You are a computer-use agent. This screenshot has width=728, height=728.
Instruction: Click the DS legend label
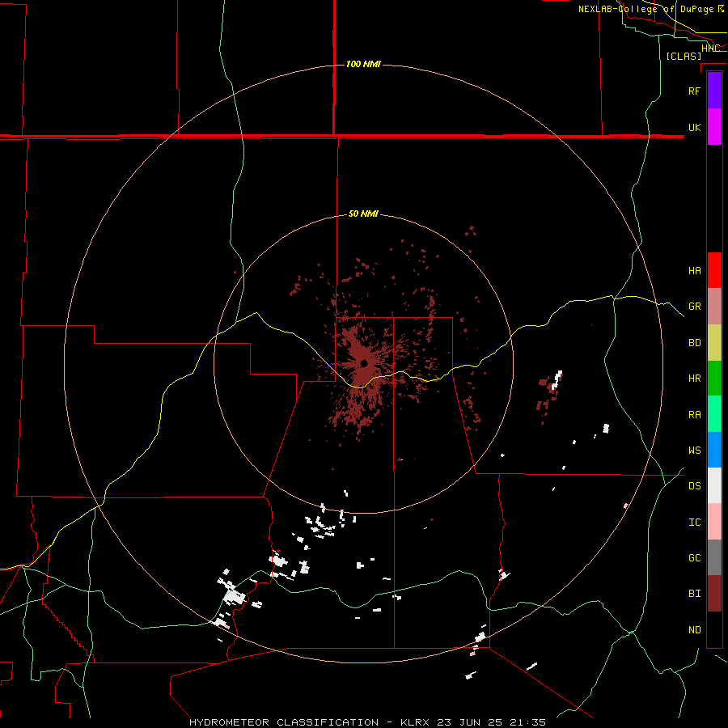tap(694, 486)
